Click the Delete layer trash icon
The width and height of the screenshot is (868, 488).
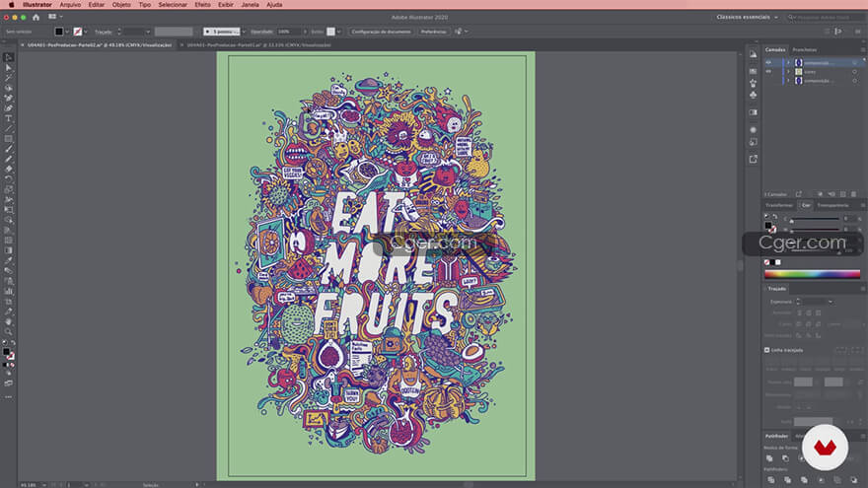853,194
